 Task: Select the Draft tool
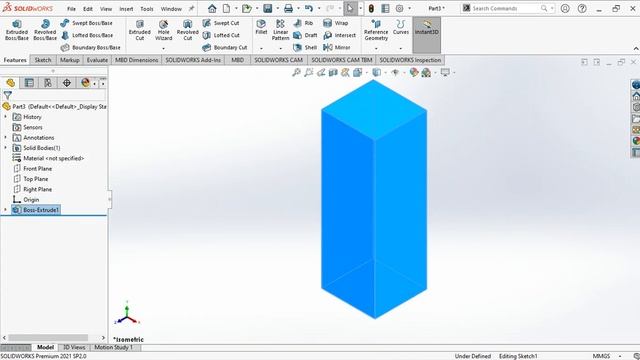tap(305, 36)
